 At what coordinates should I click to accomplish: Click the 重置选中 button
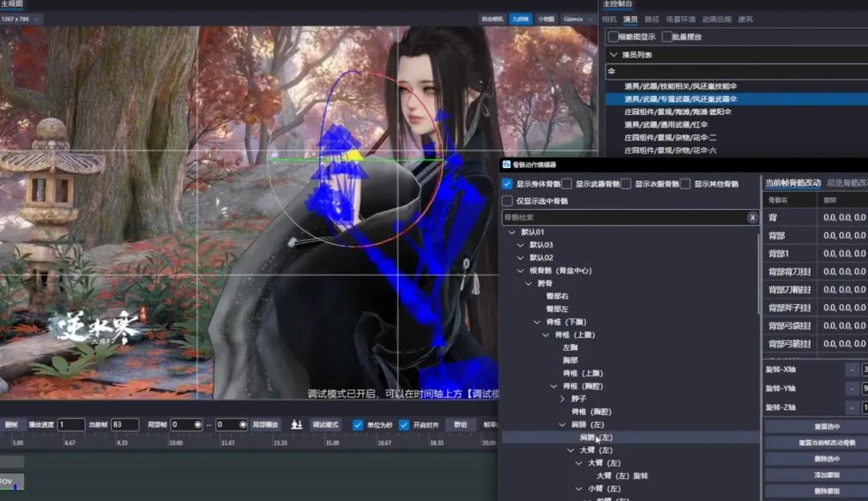coord(827,426)
